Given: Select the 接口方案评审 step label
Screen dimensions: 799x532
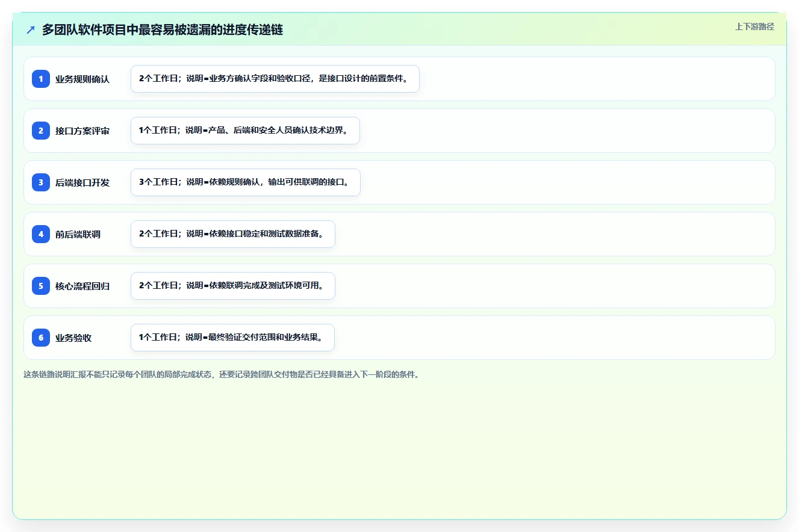Looking at the screenshot, I should tap(82, 131).
